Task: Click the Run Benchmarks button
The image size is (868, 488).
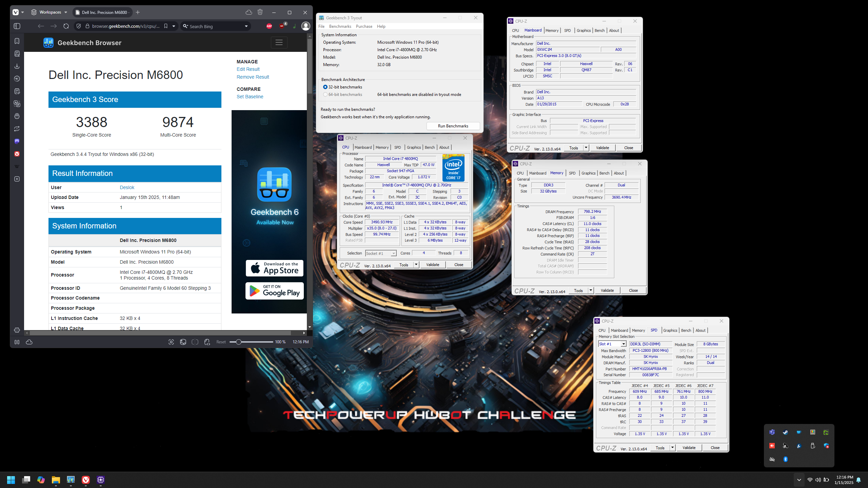Action: pyautogui.click(x=453, y=126)
